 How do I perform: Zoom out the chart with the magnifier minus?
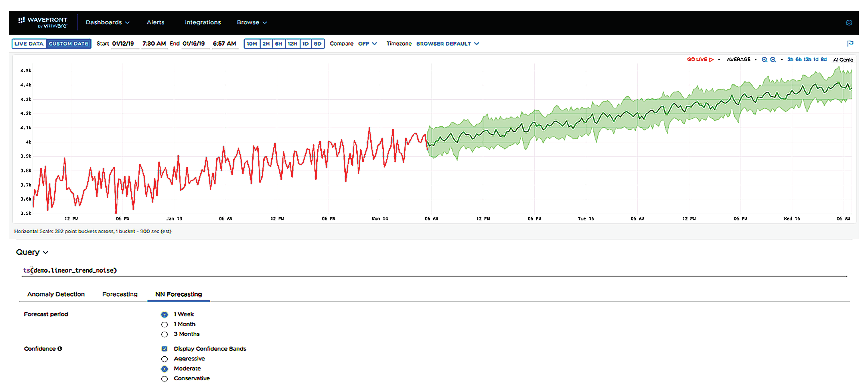click(773, 60)
